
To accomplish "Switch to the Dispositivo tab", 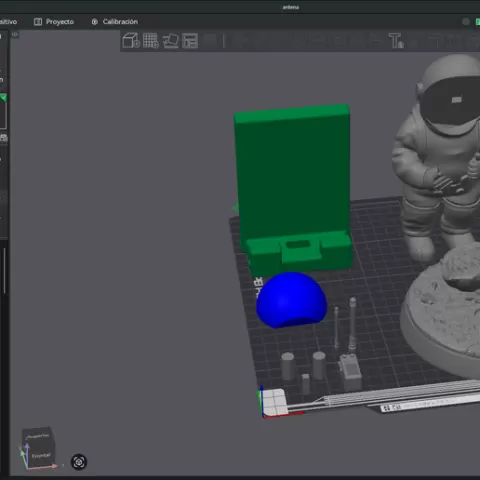I will pyautogui.click(x=8, y=22).
